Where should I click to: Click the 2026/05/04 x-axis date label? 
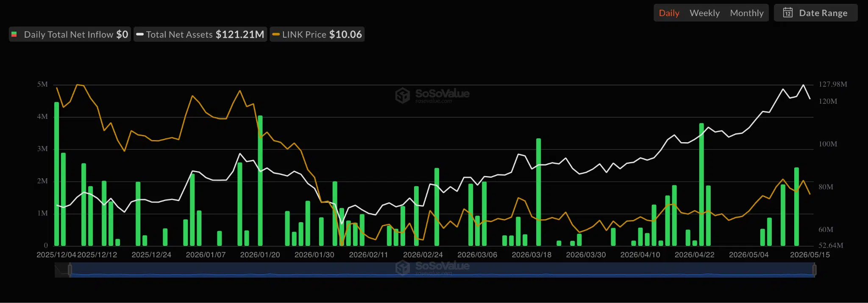[749, 255]
